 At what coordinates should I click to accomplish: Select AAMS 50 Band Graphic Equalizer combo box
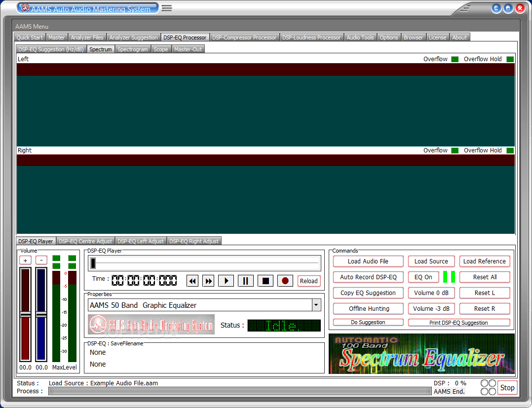(204, 305)
